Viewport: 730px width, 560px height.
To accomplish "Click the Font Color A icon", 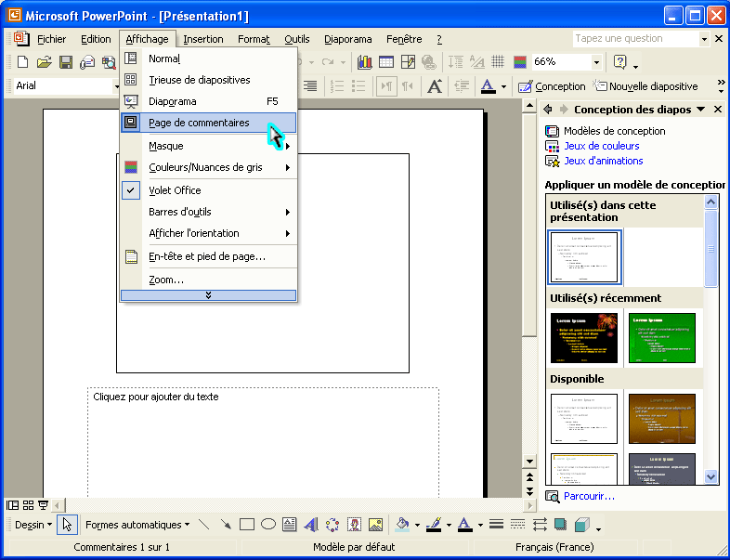I will (x=488, y=86).
